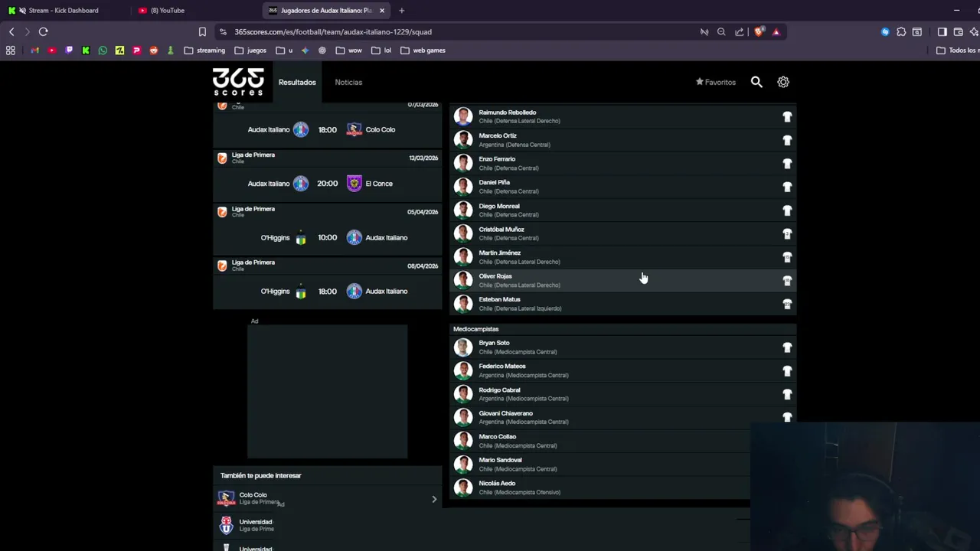980x551 pixels.
Task: Select the Resultados menu item
Action: click(x=297, y=82)
